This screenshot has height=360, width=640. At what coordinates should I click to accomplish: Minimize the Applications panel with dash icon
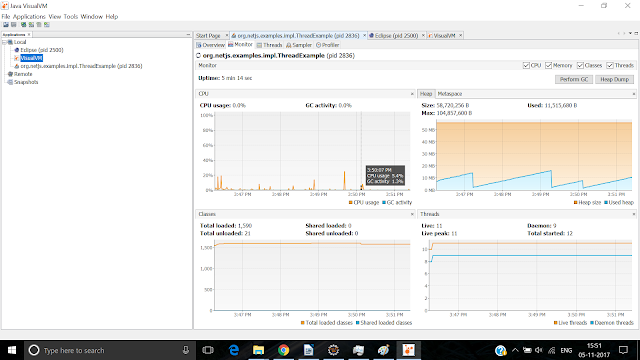[x=188, y=35]
